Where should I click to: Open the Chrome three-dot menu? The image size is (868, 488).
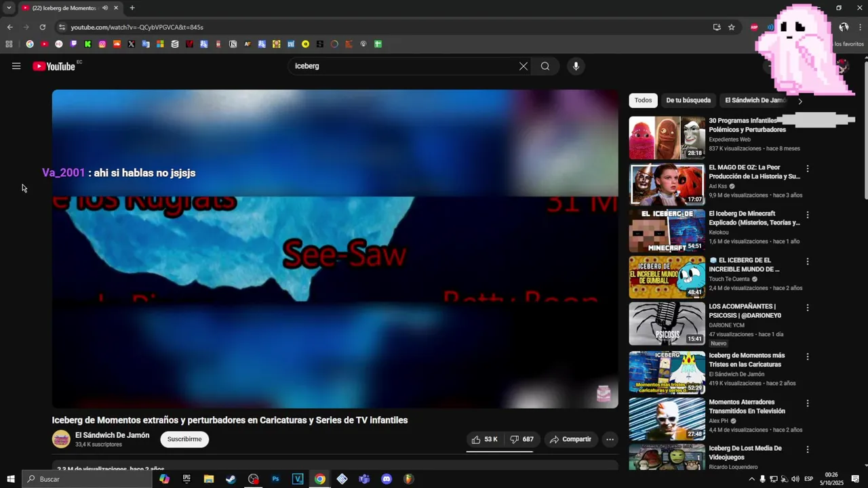[859, 27]
